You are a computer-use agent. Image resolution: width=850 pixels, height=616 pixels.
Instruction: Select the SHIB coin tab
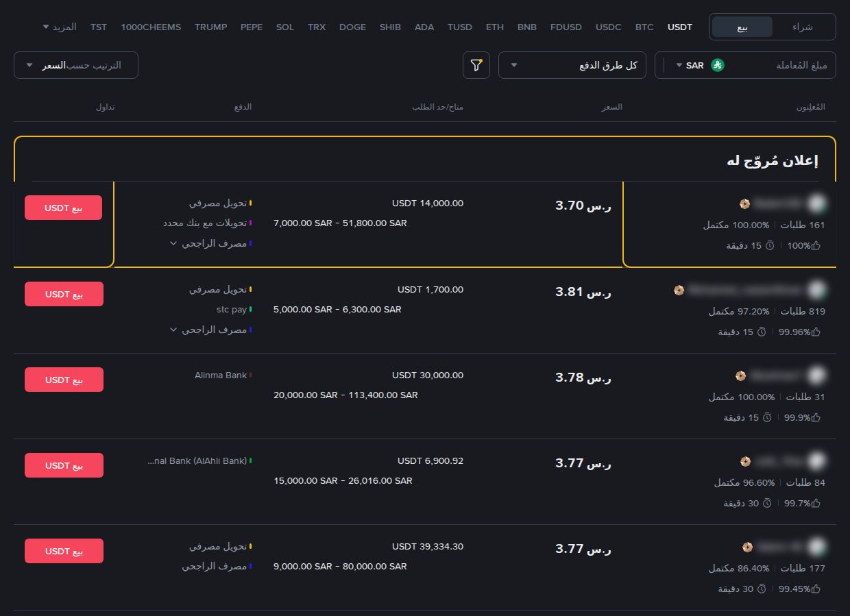[x=390, y=27]
